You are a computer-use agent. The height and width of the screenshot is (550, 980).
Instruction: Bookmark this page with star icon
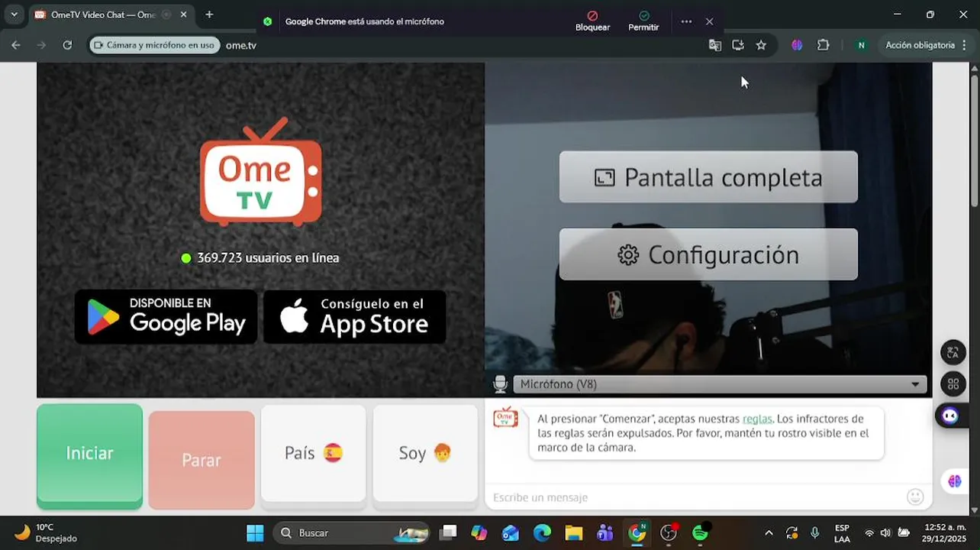[761, 45]
